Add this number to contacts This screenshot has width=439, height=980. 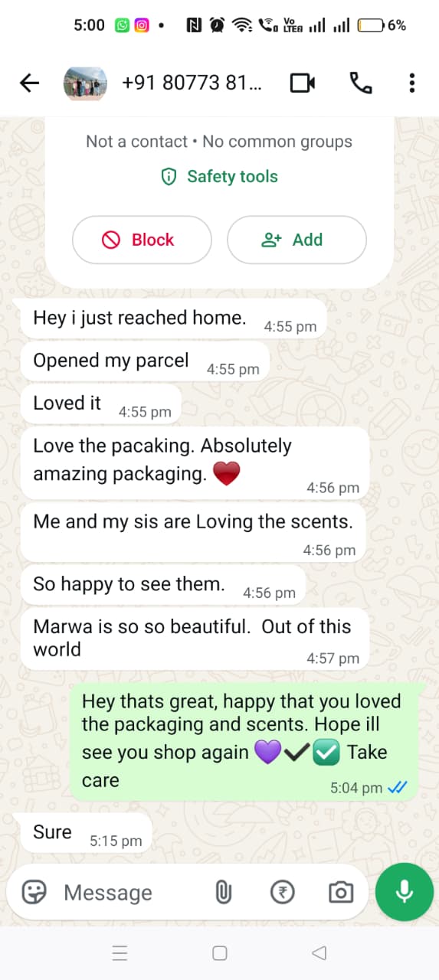tap(296, 240)
